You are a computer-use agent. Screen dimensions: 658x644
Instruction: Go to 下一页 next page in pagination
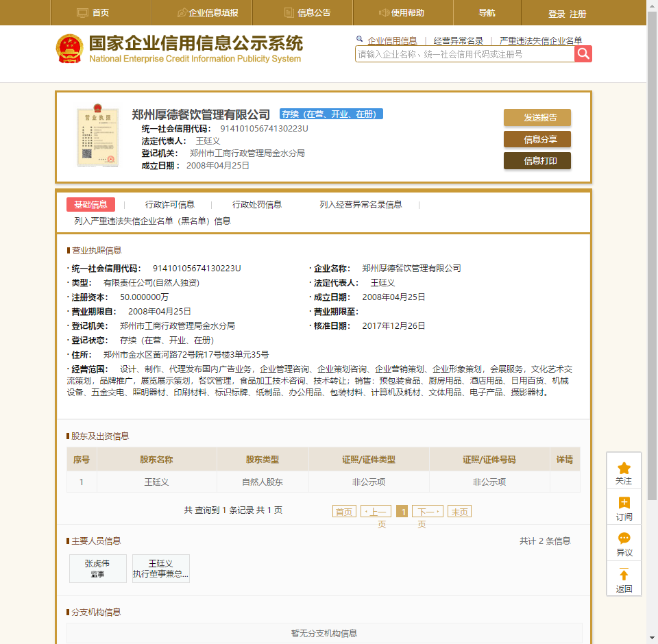(x=427, y=511)
